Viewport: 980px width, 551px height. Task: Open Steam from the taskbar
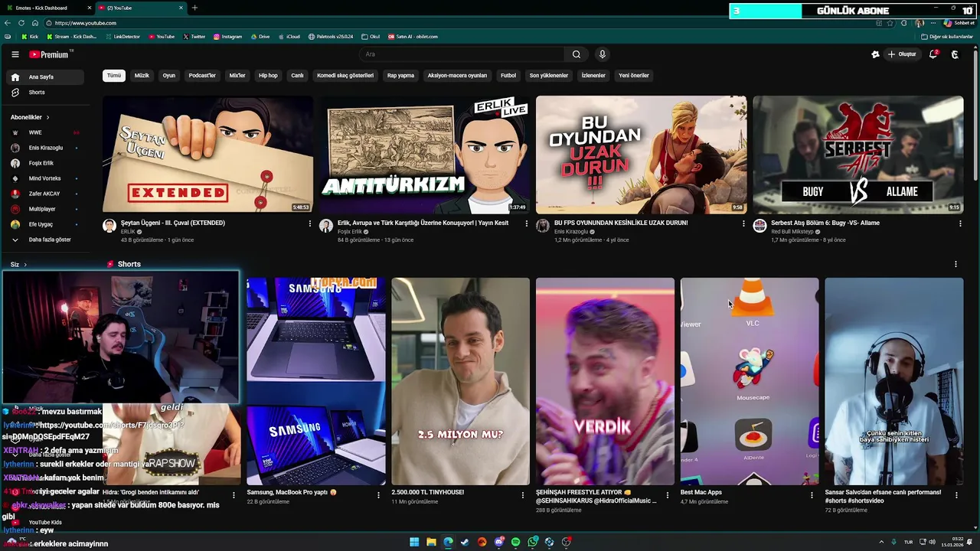point(465,542)
